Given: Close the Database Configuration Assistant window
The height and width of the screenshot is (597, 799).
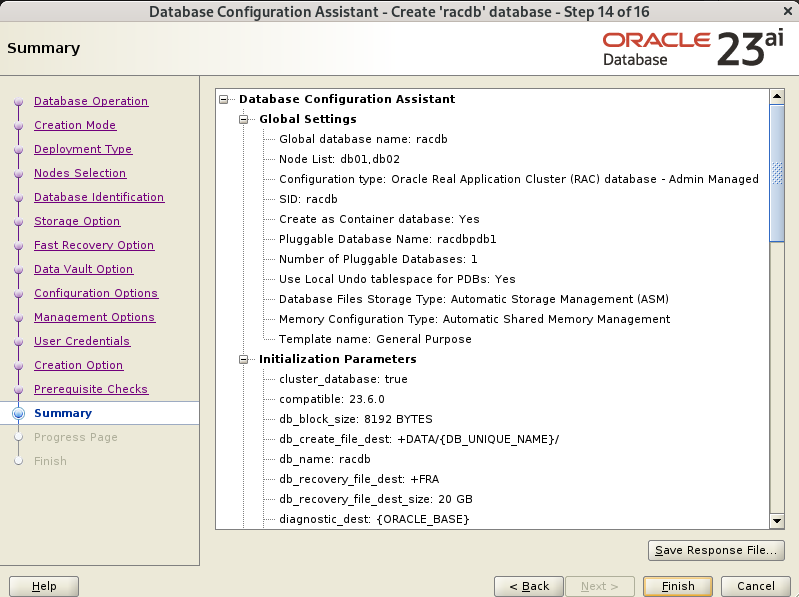Looking at the screenshot, I should tap(788, 11).
